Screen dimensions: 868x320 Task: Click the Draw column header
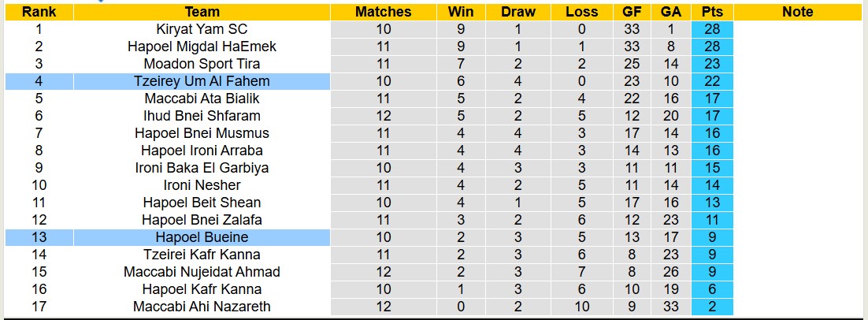[517, 12]
